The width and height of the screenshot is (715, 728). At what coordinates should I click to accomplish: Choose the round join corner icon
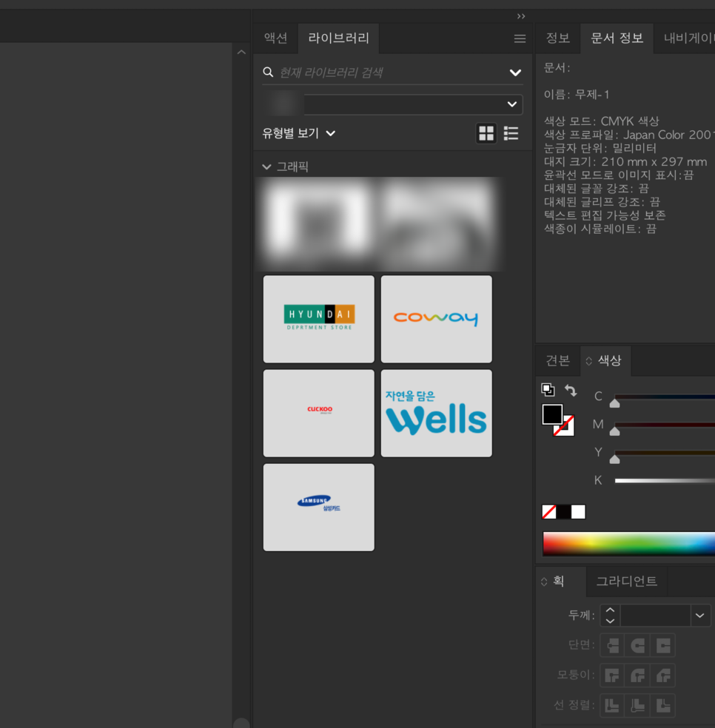click(637, 675)
